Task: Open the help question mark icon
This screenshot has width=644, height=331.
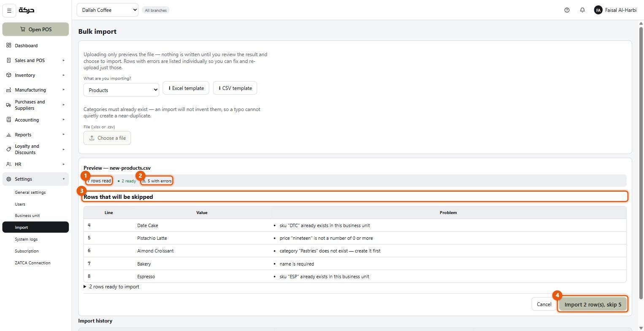Action: (567, 10)
